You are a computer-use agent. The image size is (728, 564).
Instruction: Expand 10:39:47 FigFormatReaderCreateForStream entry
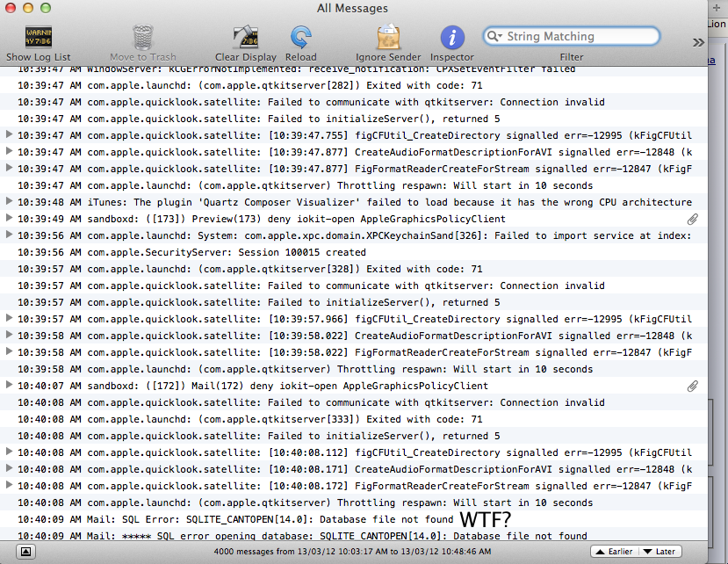coord(9,168)
